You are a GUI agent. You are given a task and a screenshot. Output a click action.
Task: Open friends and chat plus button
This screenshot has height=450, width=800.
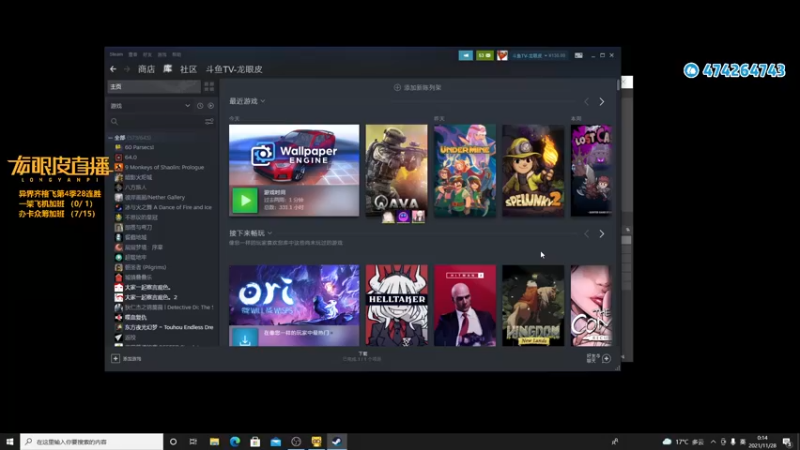pyautogui.click(x=606, y=359)
